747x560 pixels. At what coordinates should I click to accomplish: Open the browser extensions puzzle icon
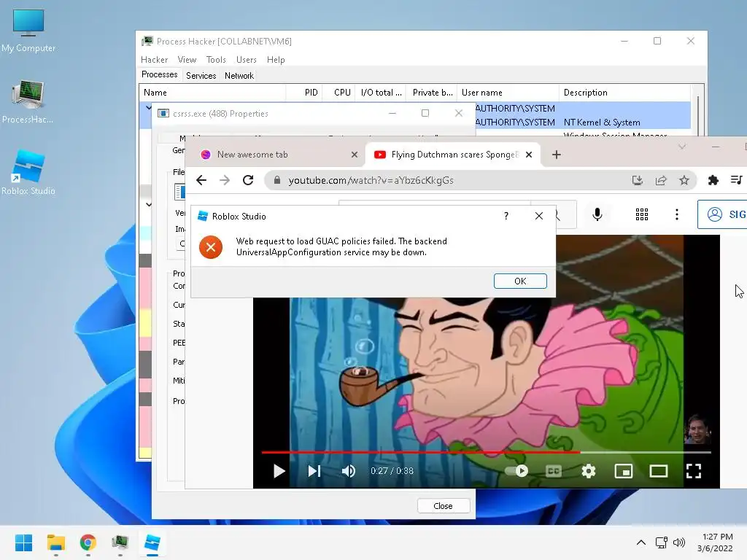(x=713, y=181)
